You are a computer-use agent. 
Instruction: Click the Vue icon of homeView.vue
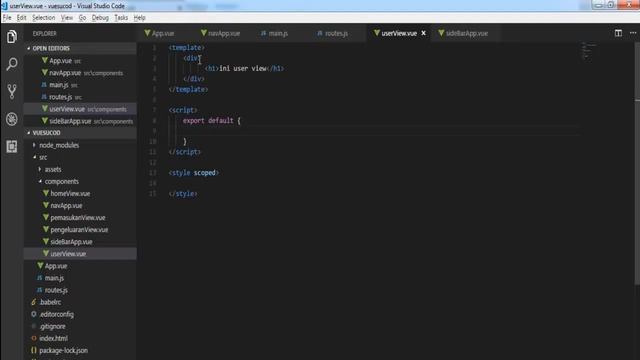(x=46, y=193)
